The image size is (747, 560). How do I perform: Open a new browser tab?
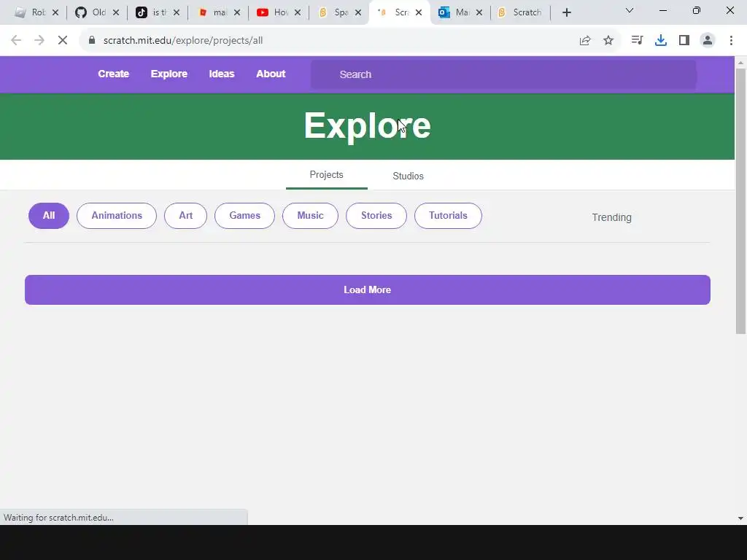(566, 13)
